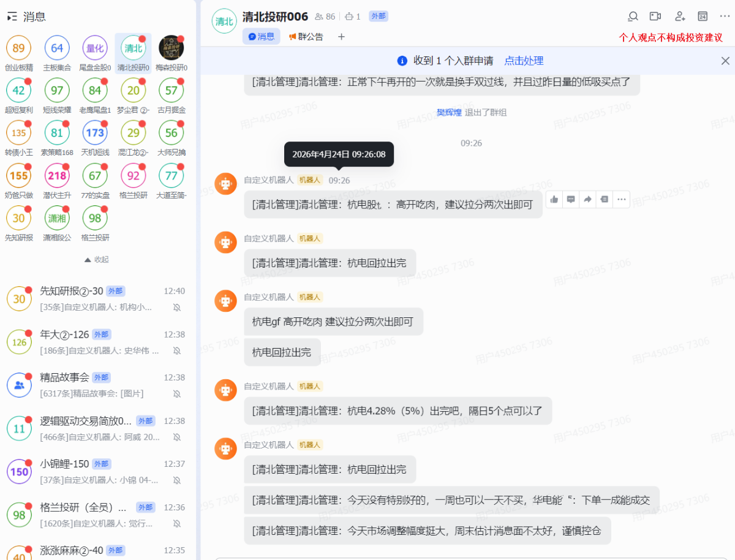Collapse the pinned chats with 收起
The width and height of the screenshot is (735, 560).
click(97, 260)
